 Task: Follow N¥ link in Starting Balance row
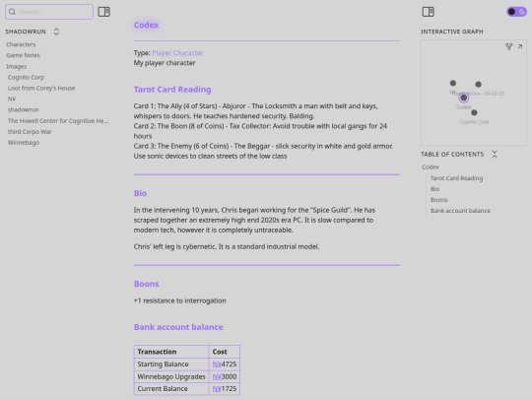point(217,365)
